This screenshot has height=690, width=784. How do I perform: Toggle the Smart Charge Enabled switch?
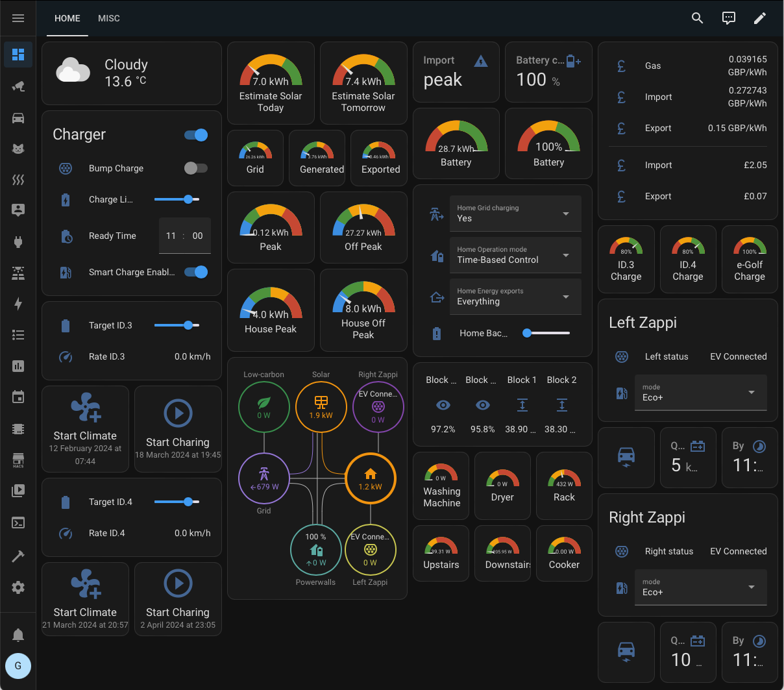196,272
